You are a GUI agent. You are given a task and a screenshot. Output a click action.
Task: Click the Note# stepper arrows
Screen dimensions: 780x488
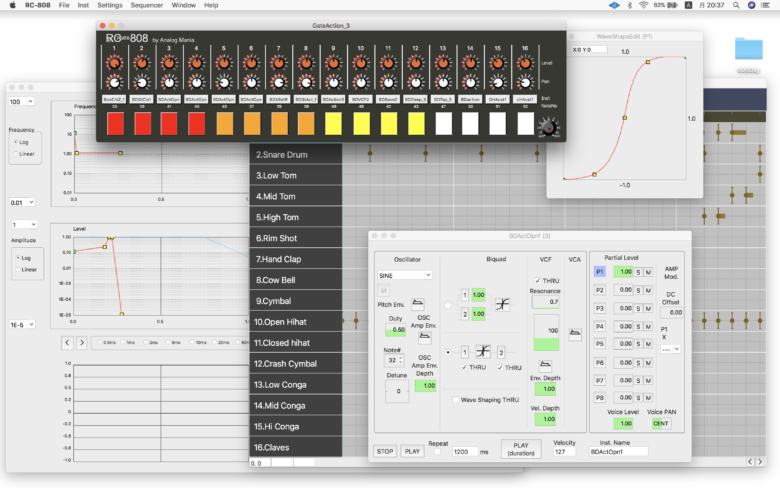point(400,360)
